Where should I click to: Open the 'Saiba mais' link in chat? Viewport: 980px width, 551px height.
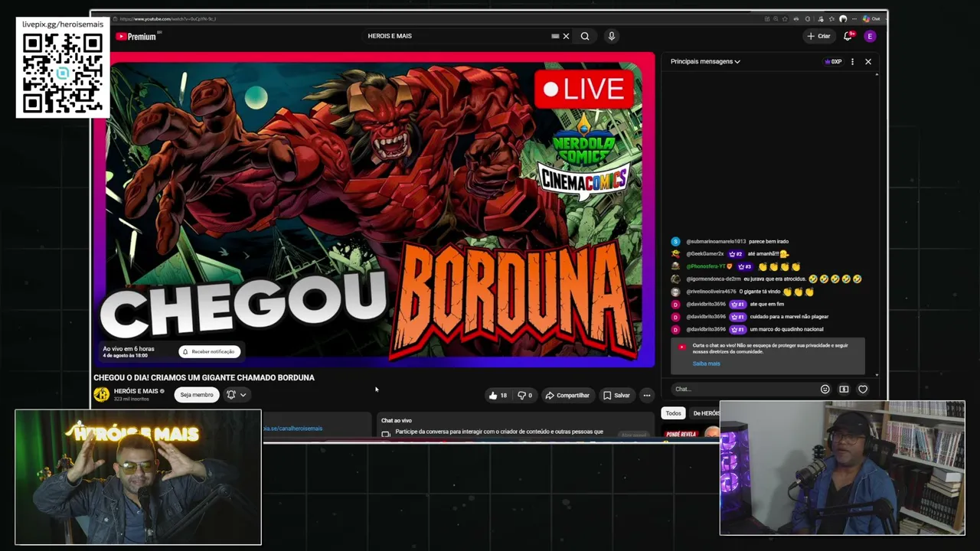coord(706,364)
